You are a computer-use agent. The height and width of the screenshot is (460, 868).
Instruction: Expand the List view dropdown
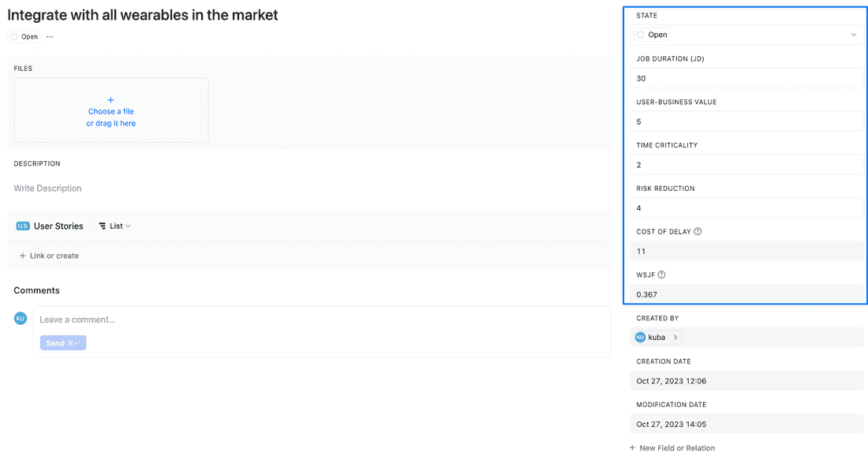pos(114,226)
